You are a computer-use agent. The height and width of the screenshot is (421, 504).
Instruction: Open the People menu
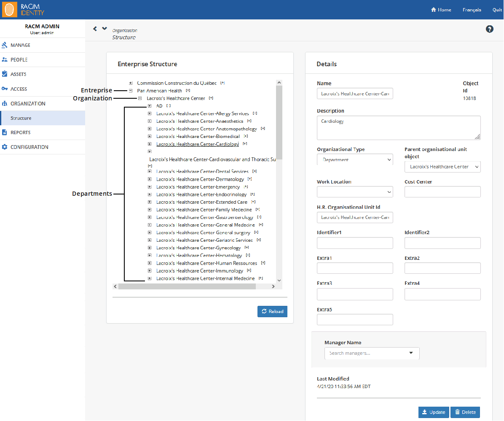[x=43, y=59]
